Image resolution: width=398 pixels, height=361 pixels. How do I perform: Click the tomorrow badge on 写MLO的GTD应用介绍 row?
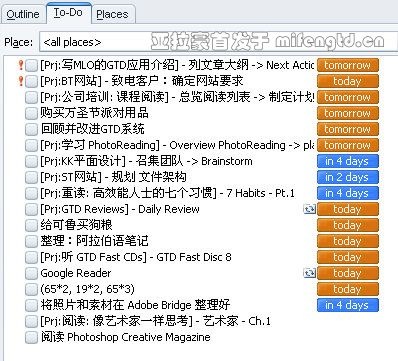point(348,65)
